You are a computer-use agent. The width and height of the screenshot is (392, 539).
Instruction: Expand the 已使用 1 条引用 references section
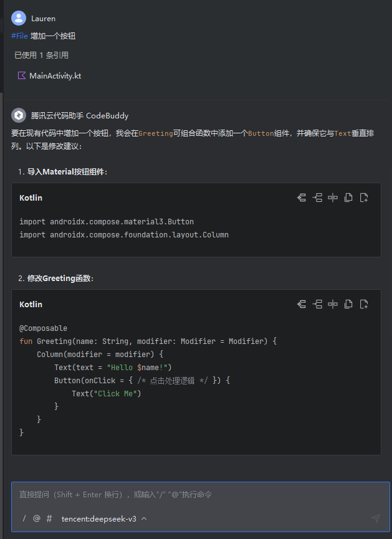pyautogui.click(x=41, y=55)
